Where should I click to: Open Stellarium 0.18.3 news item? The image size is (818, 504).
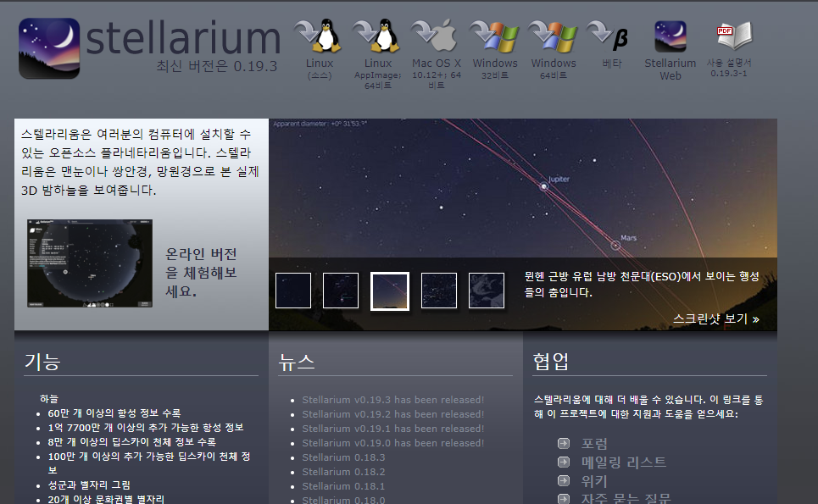(x=343, y=457)
